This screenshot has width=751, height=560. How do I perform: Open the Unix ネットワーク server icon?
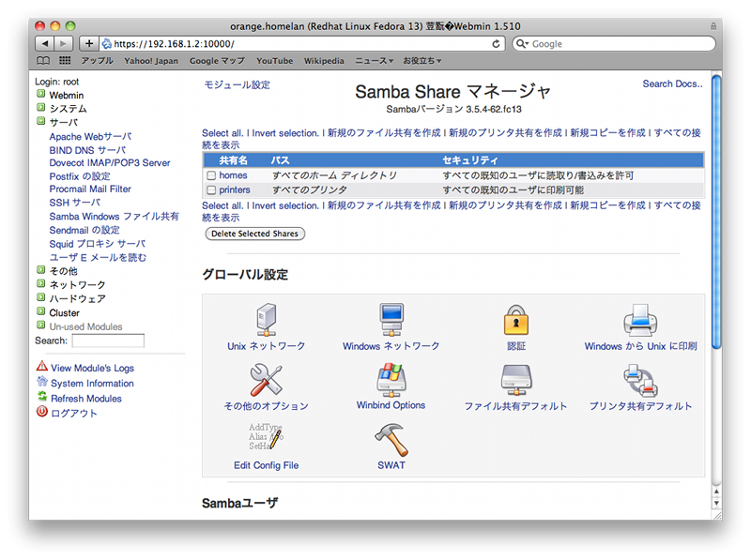pyautogui.click(x=266, y=319)
